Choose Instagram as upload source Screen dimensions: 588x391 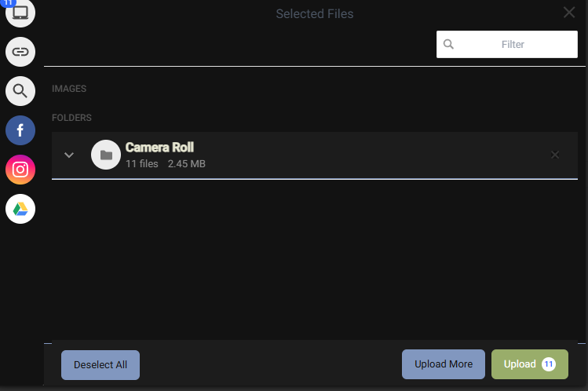click(x=20, y=170)
